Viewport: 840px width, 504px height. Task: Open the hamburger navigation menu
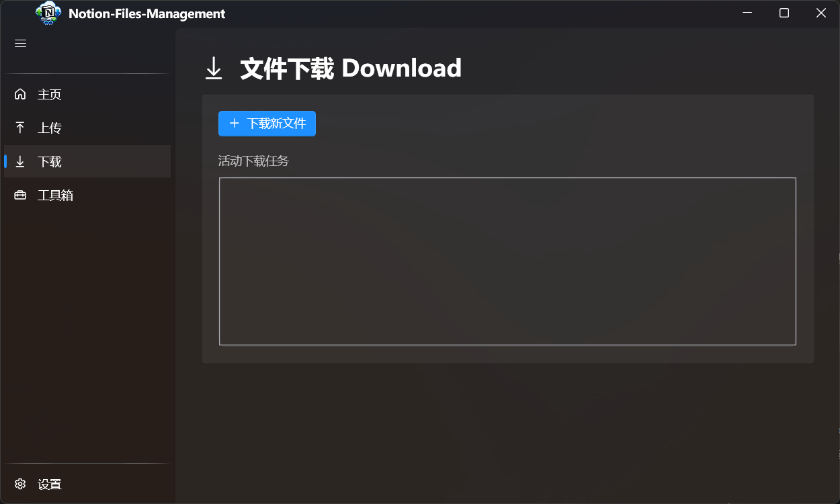20,43
